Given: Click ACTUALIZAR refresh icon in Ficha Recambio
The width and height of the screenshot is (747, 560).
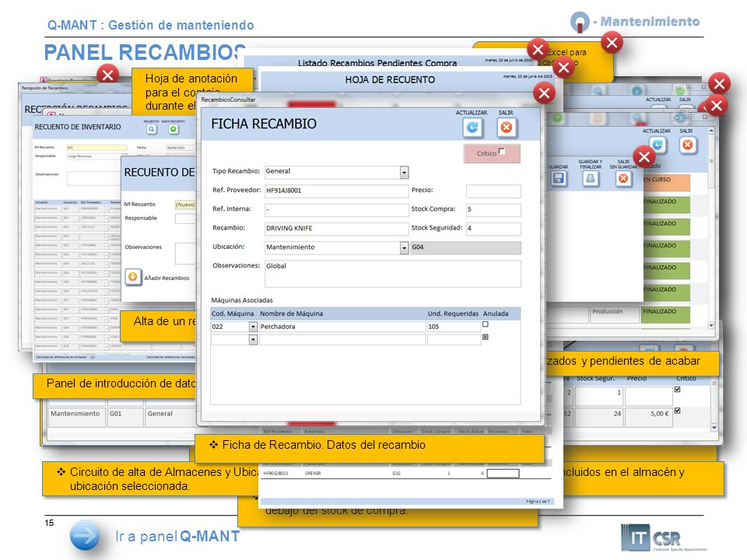Looking at the screenshot, I should (x=472, y=128).
